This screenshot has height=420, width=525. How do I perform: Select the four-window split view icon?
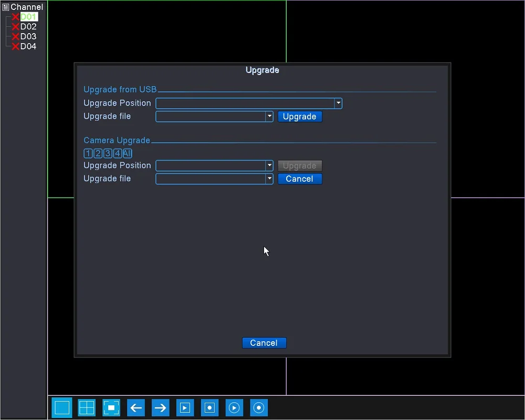(87, 407)
